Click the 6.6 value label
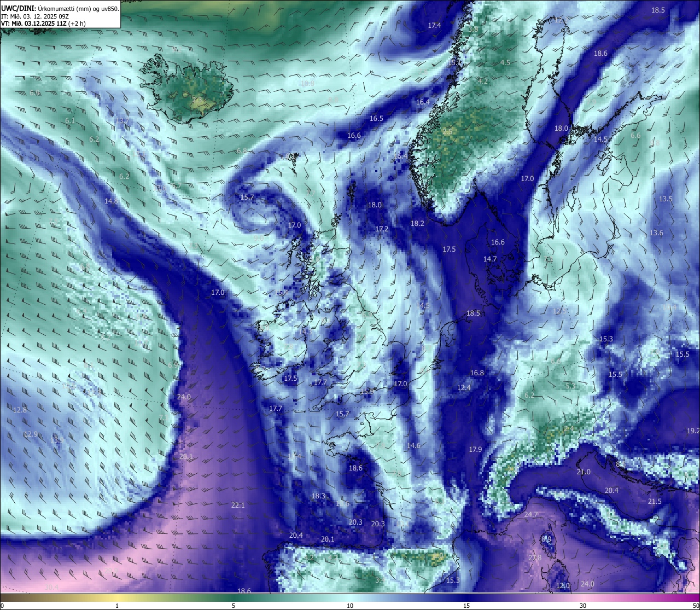Image resolution: width=700 pixels, height=610 pixels. [635, 135]
